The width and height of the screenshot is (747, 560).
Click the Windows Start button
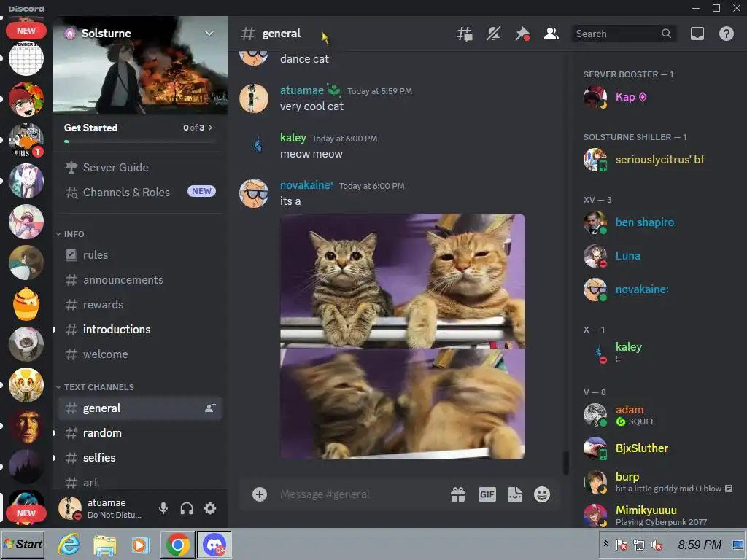pos(23,544)
